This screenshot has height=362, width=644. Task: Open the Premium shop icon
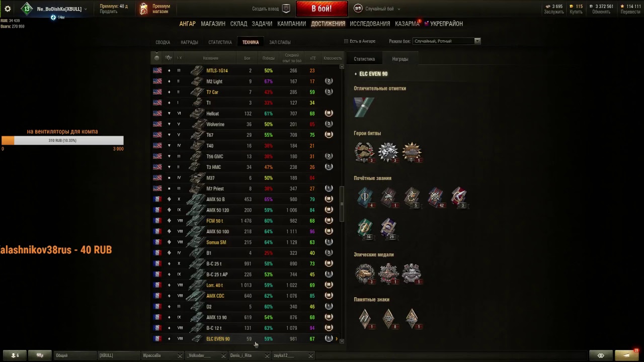[x=144, y=9]
